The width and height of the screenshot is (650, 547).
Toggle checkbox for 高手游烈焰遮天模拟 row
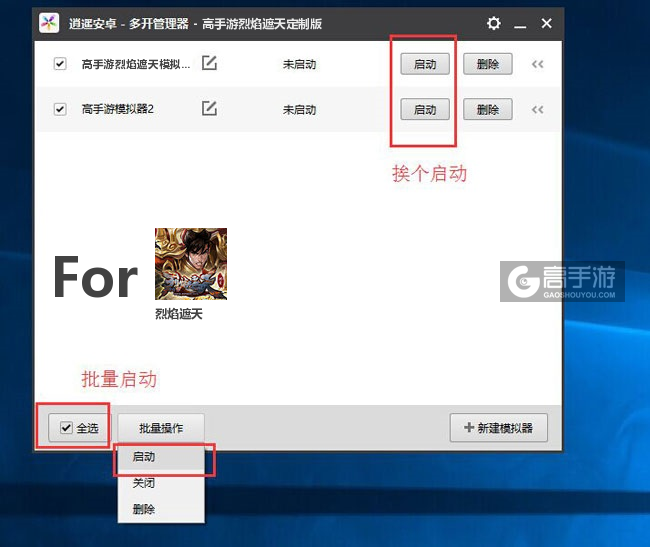[x=60, y=64]
